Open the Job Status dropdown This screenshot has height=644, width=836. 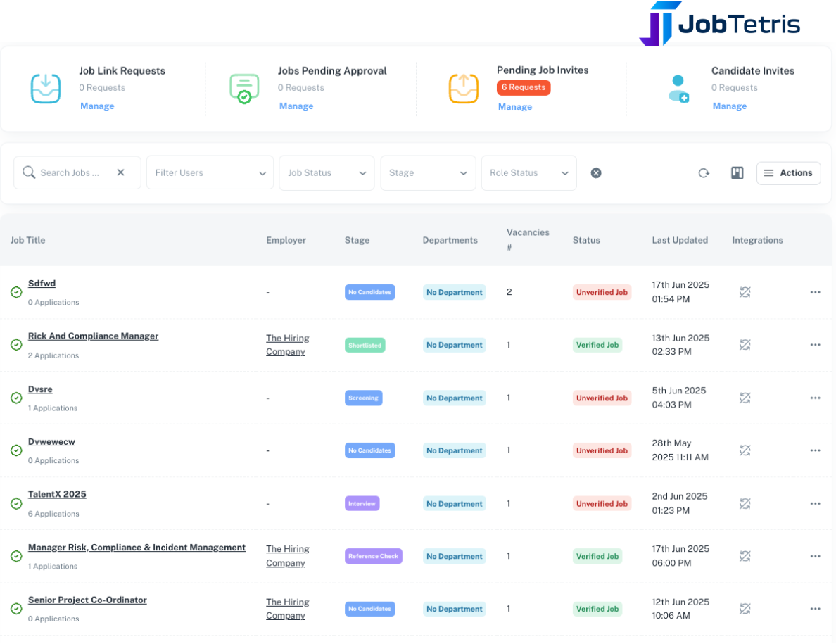click(x=327, y=172)
